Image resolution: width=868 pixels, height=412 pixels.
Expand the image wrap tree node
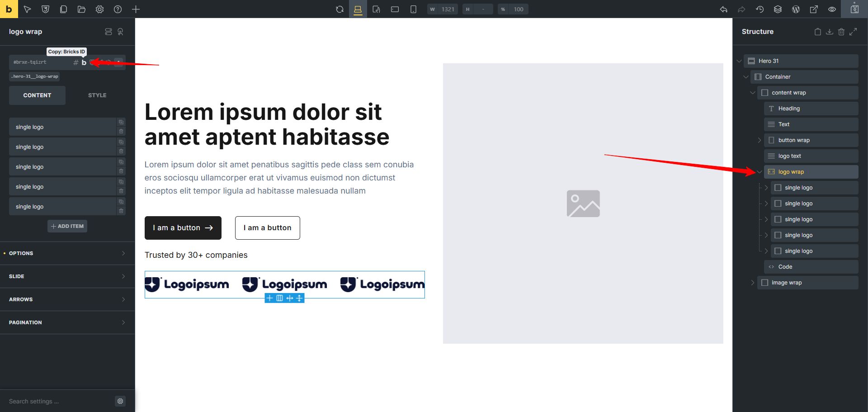pos(752,283)
